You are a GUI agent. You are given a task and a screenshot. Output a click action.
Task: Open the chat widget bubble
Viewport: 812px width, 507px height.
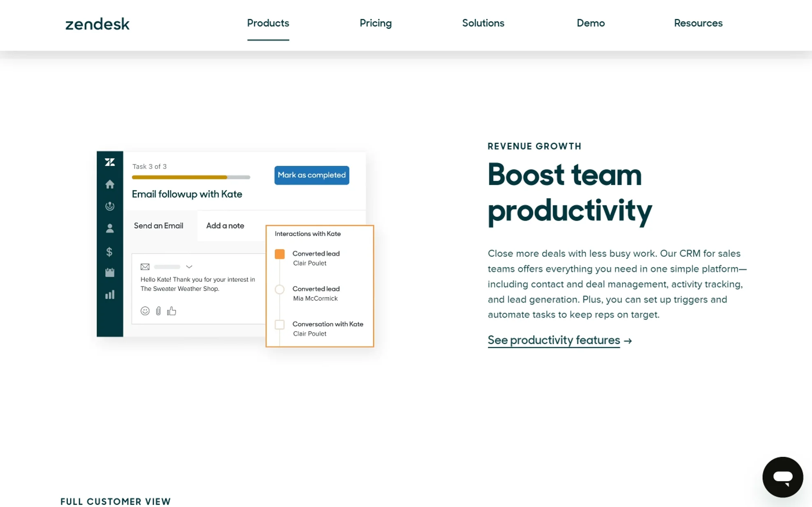coord(782,477)
